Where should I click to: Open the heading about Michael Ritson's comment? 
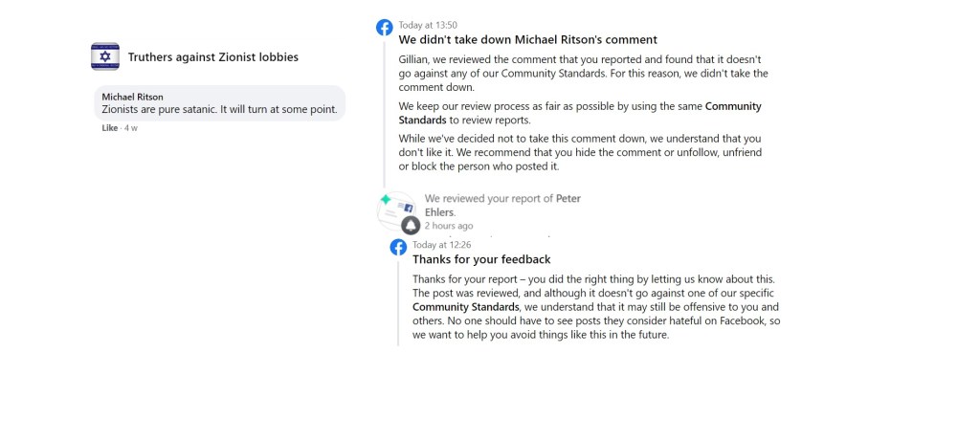click(527, 40)
